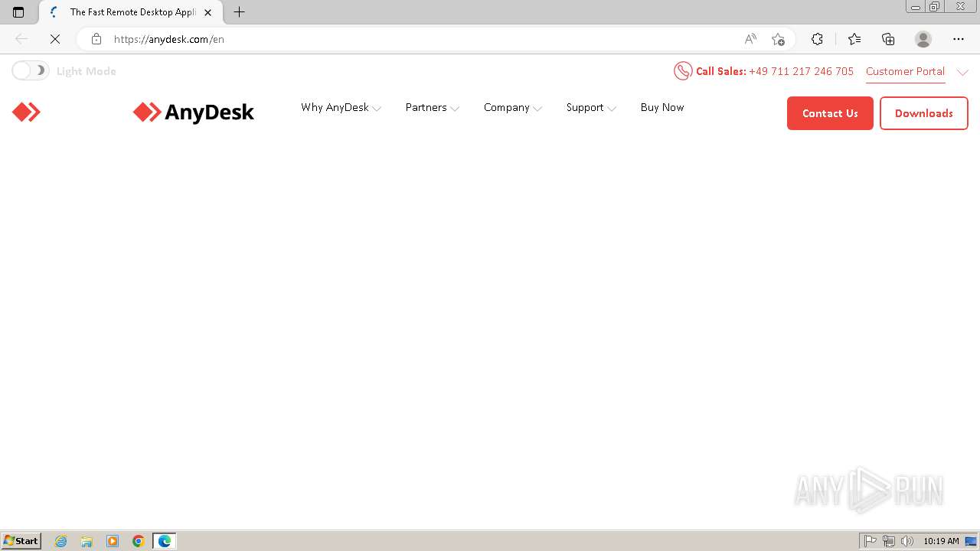Expand the Support chevron arrow

[x=612, y=109]
